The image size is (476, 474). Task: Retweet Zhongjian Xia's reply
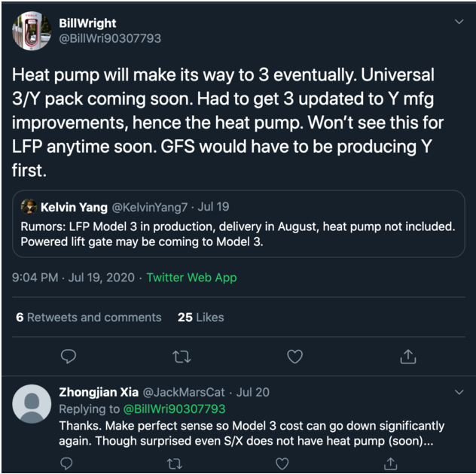point(175,463)
